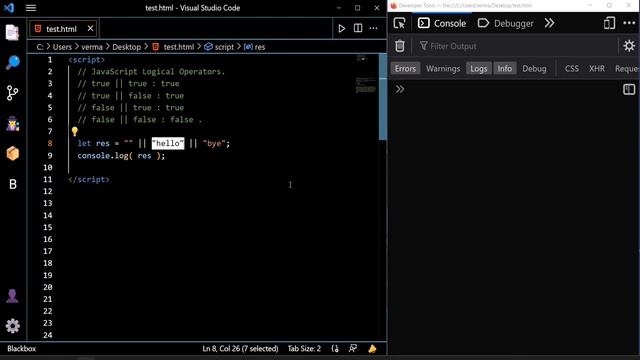Expand more DevTools tabs chevron
Image resolution: width=640 pixels, height=360 pixels.
[x=549, y=23]
